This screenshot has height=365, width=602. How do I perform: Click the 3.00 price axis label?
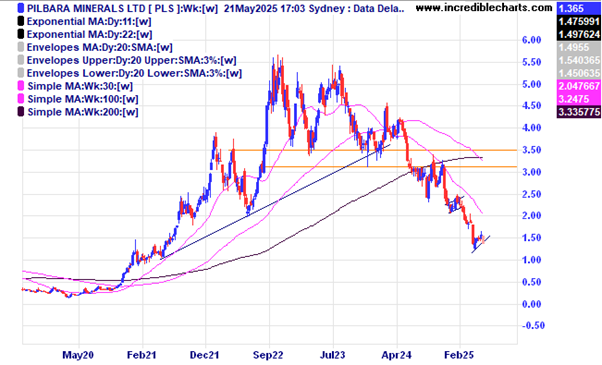[531, 172]
